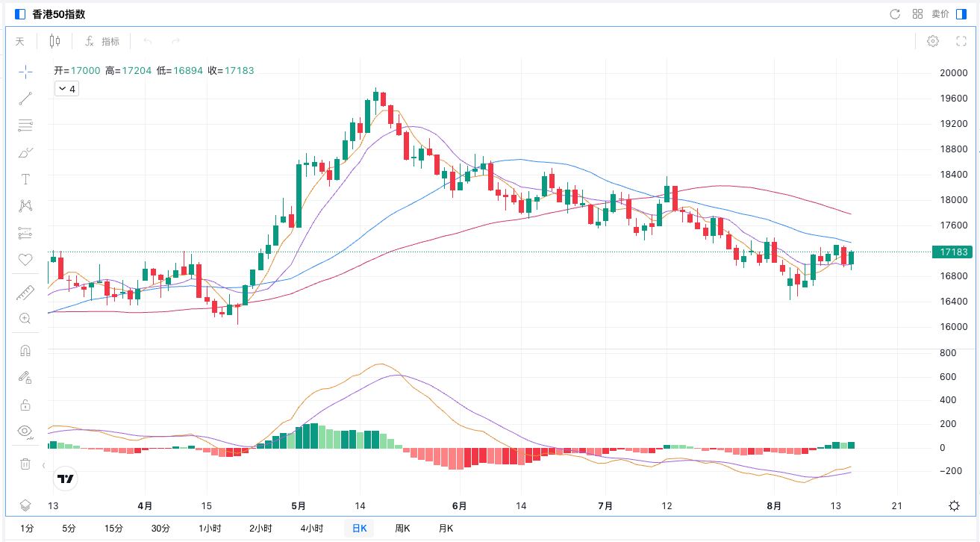
Task: Choose the brush drawing tool
Action: [x=25, y=153]
